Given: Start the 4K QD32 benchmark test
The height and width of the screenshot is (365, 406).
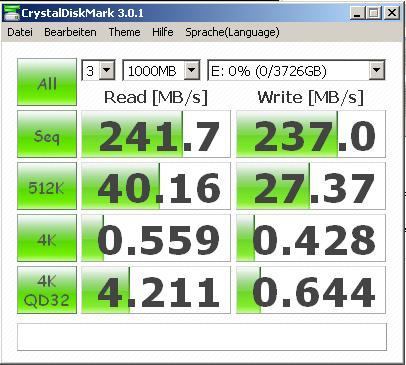Looking at the screenshot, I should pyautogui.click(x=47, y=290).
